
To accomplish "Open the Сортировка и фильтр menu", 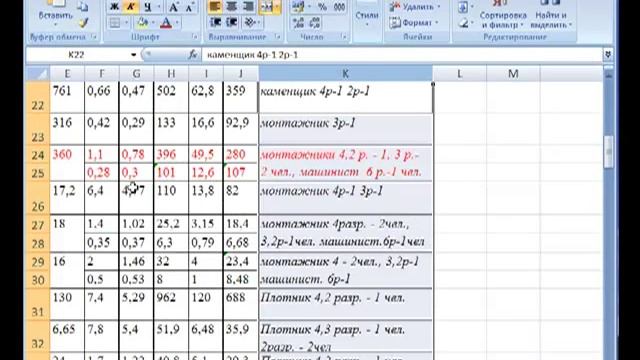I will pyautogui.click(x=503, y=15).
